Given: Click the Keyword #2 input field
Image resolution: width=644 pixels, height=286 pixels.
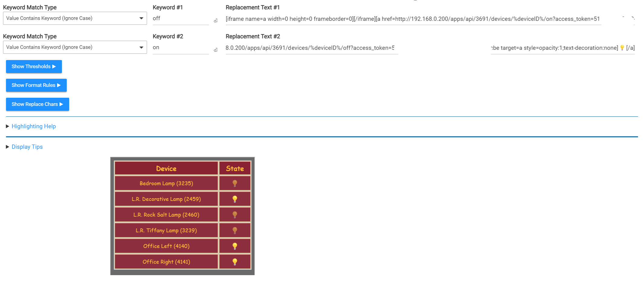Looking at the screenshot, I should [x=181, y=48].
